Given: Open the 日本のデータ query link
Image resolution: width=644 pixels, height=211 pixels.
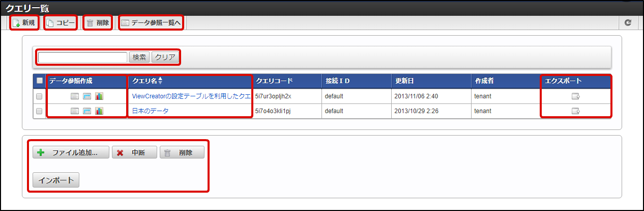Looking at the screenshot, I should click(150, 111).
